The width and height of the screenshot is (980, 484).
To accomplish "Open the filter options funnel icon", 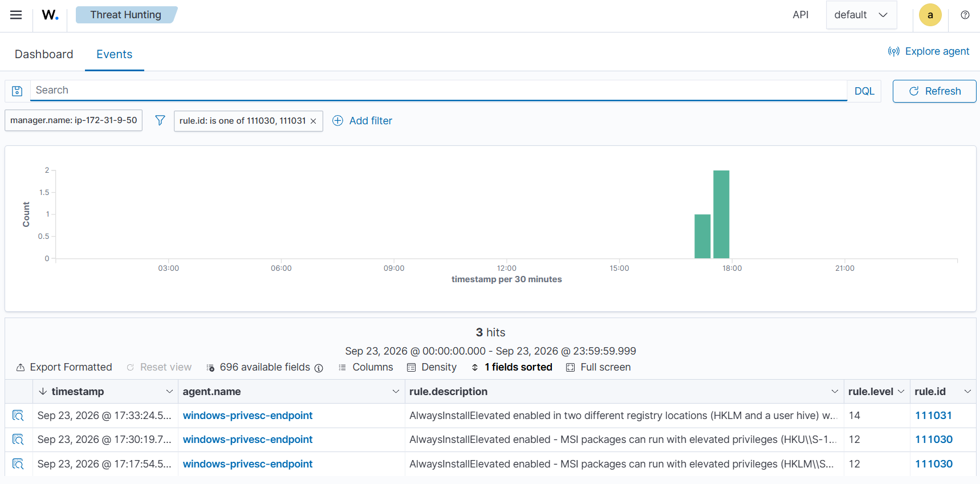I will [160, 120].
